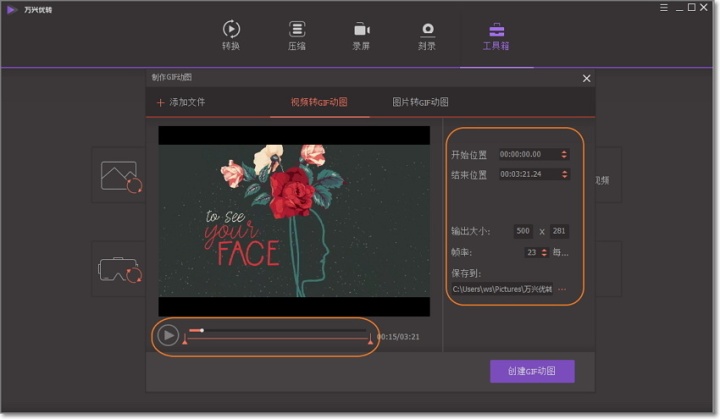Click the VR converter tool icon

(120, 270)
